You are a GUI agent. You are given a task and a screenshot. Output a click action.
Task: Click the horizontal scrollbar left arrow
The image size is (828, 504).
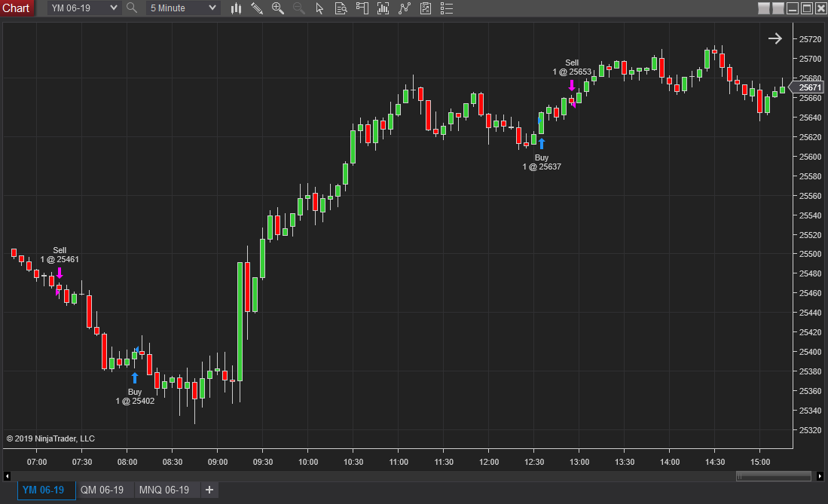click(7, 476)
